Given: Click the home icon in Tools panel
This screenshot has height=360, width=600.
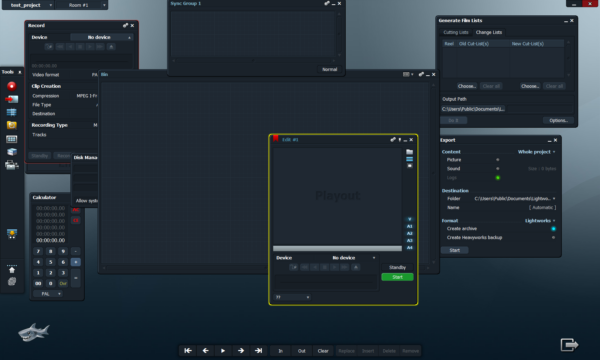Looking at the screenshot, I should click(x=12, y=270).
